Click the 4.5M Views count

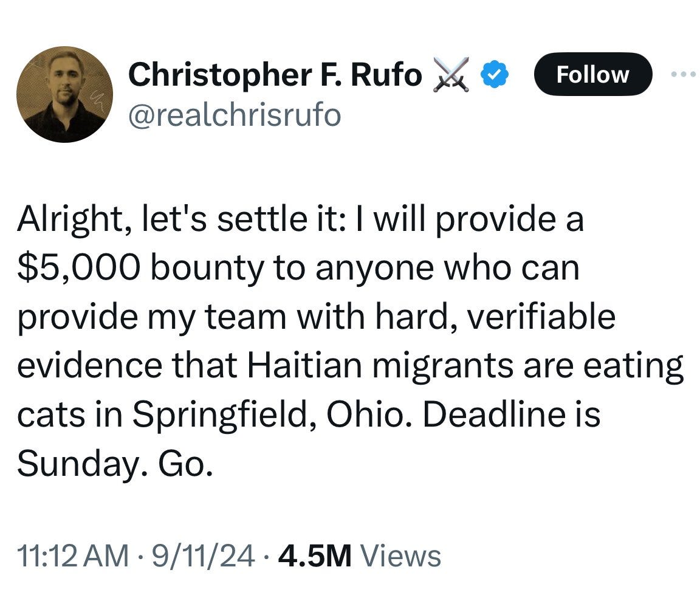317,554
